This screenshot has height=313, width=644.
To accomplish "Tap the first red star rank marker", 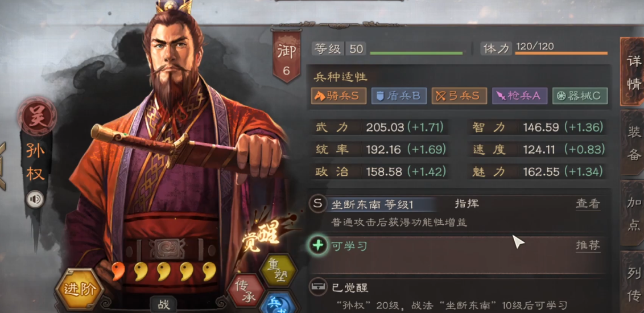I will (118, 271).
